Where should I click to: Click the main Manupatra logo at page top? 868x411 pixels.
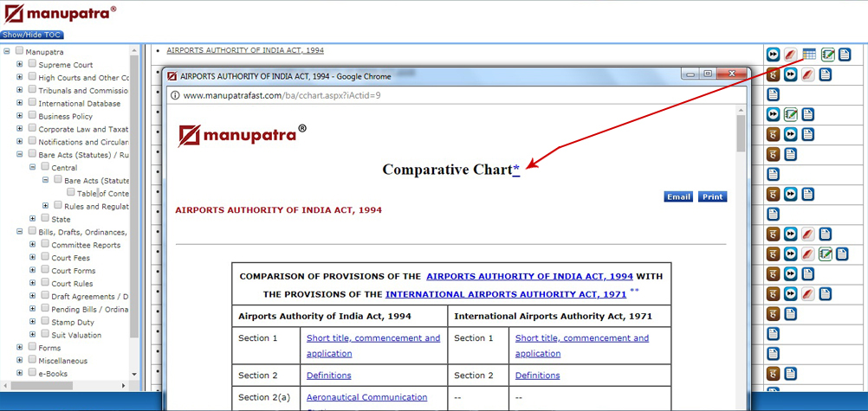59,15
